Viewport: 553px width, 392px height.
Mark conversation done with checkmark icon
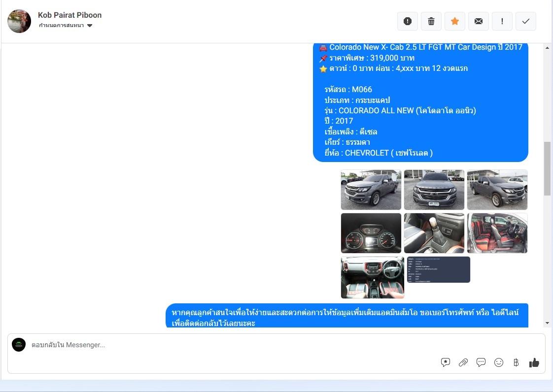point(525,21)
